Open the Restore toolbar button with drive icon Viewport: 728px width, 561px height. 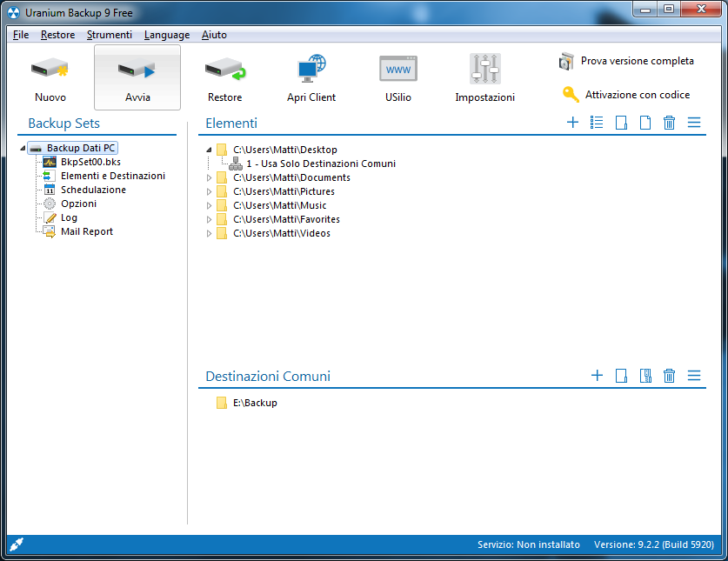click(224, 77)
